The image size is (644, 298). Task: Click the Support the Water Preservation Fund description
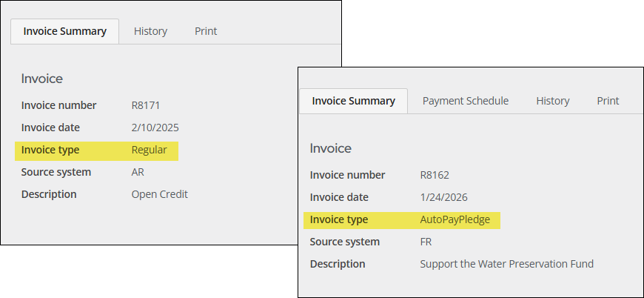pos(506,264)
